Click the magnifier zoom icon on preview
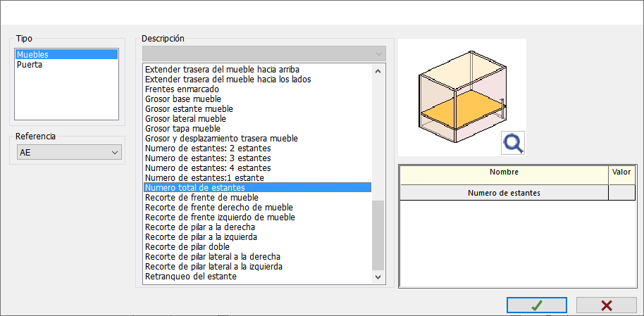This screenshot has height=316, width=644. pos(512,144)
